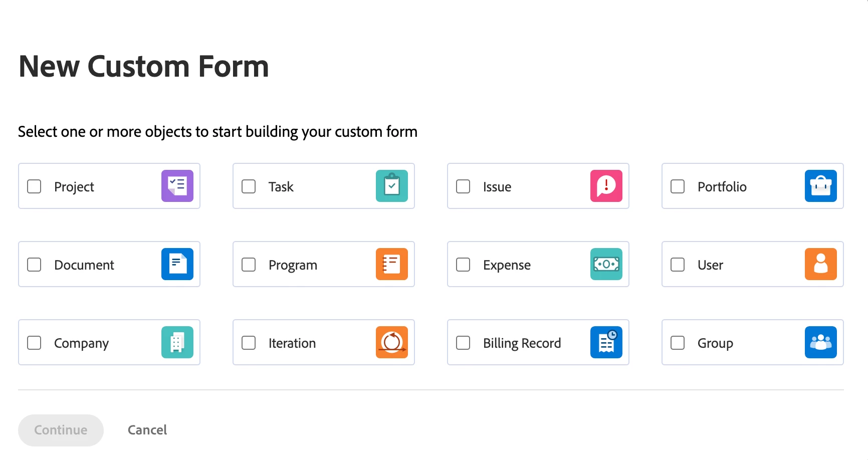Image resolution: width=868 pixels, height=460 pixels.
Task: Click the purple Project checklist icon
Action: 177,186
